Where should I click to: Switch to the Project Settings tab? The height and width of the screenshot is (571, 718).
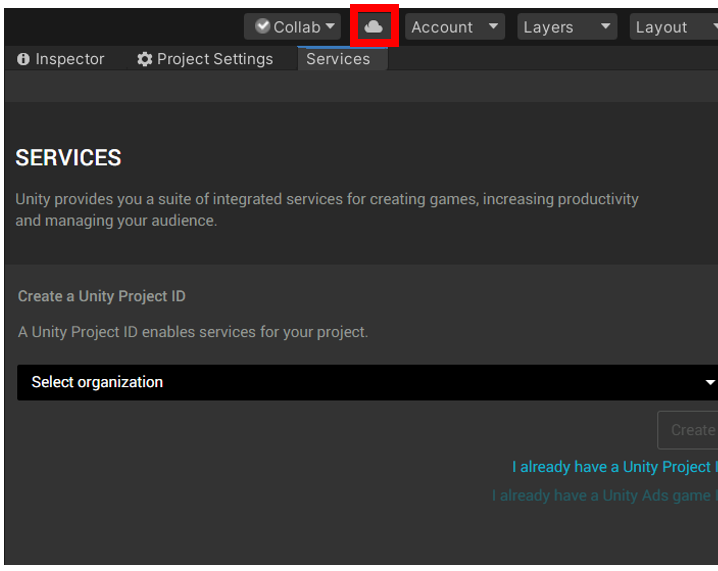point(205,59)
